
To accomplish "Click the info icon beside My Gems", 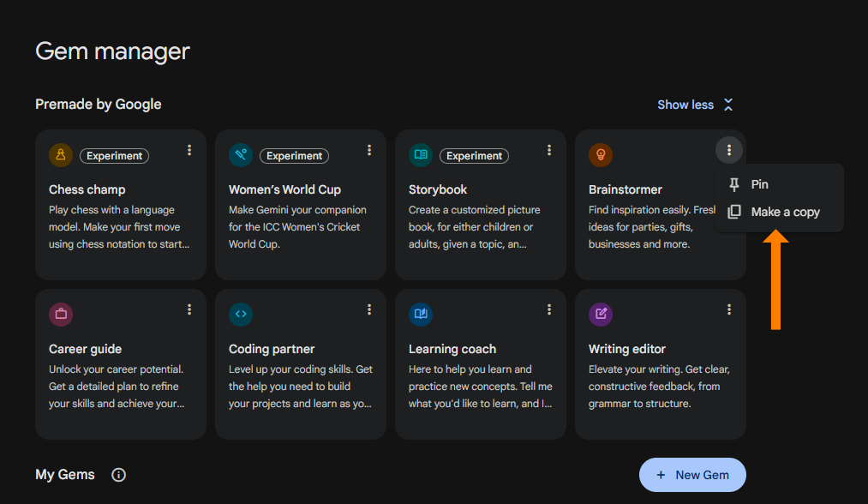I will click(x=118, y=474).
